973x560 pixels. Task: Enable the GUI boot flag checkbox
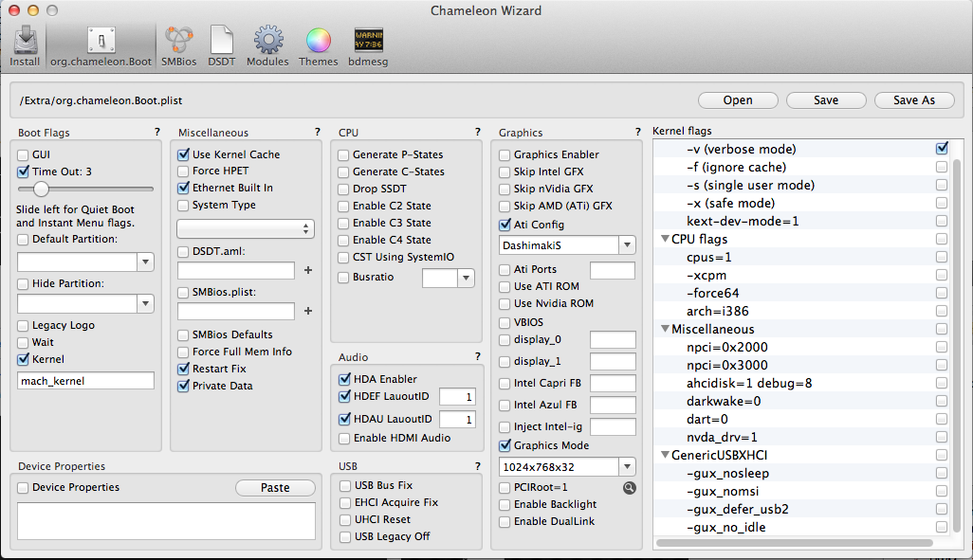[23, 155]
